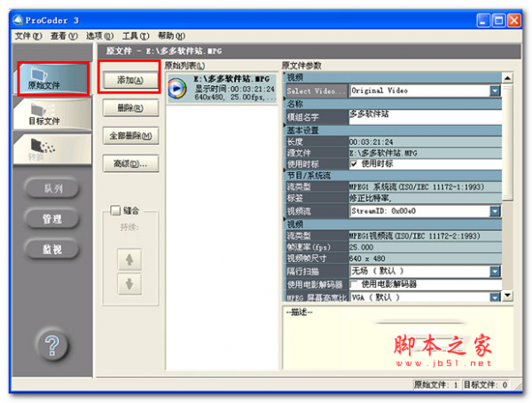
Task: Click the parameters panel scrollbar thumb
Action: (x=507, y=143)
